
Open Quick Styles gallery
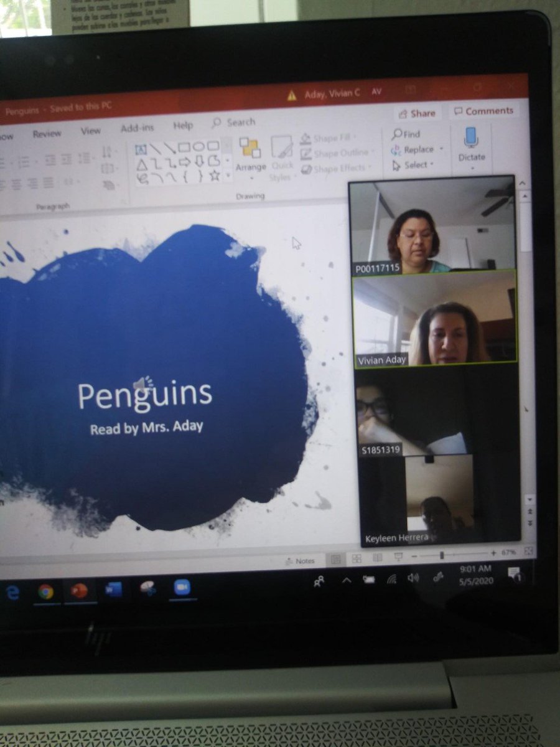(282, 158)
